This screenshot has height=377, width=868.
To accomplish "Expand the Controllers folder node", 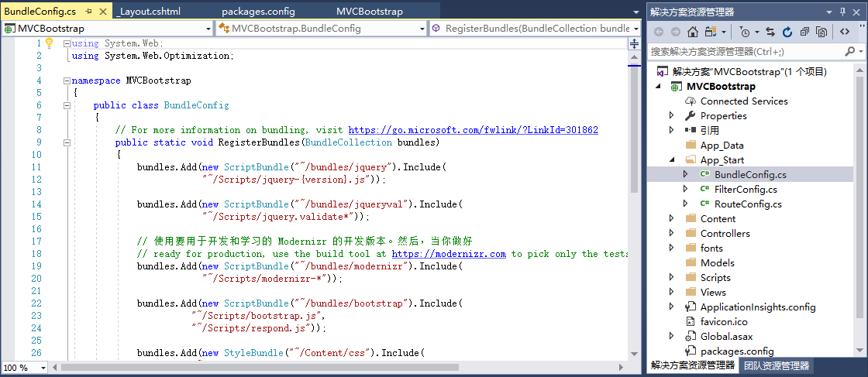I will (672, 234).
